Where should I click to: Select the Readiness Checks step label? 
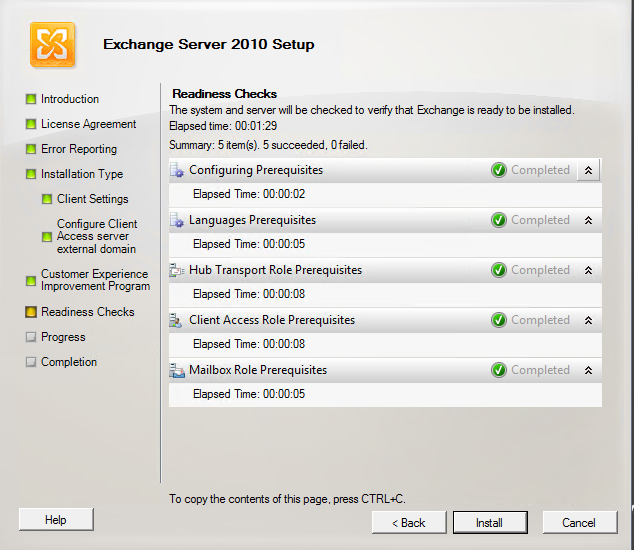88,312
